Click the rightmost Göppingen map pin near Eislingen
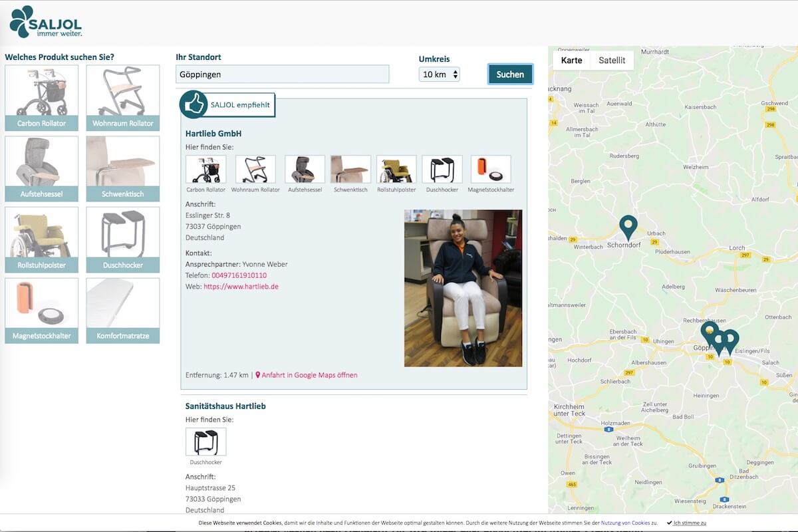This screenshot has width=798, height=532. click(731, 342)
